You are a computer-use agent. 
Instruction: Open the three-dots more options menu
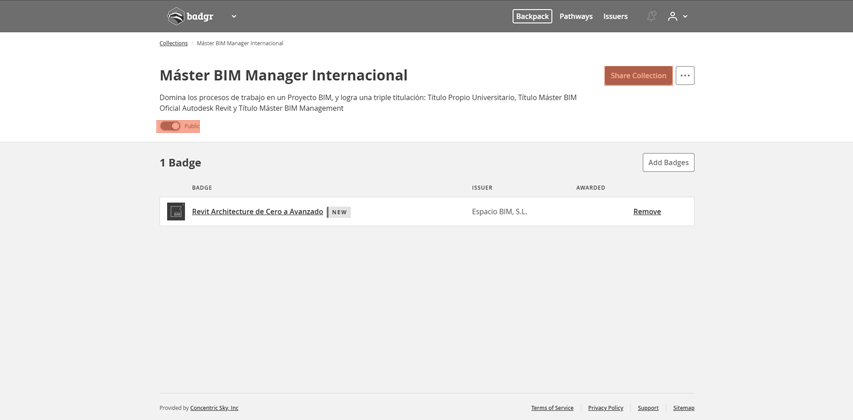click(x=685, y=76)
